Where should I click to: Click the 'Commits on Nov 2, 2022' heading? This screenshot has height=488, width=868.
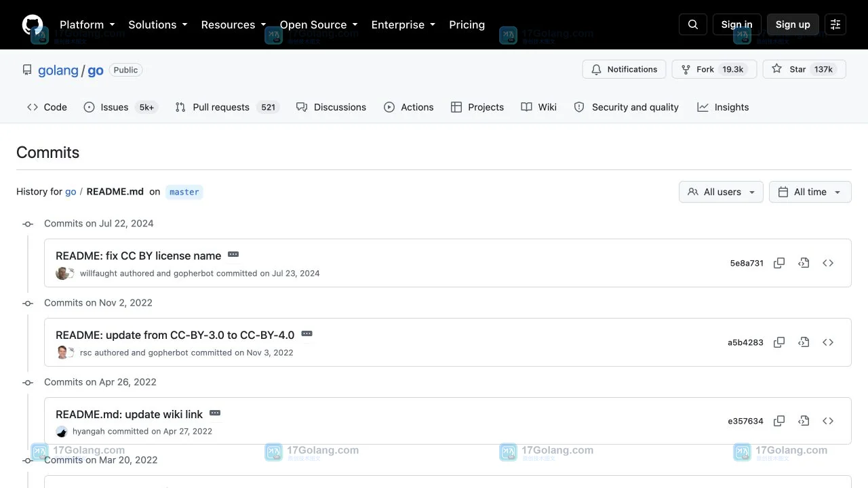98,302
